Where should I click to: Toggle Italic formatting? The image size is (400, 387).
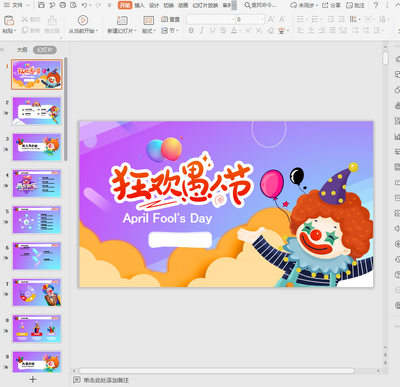click(x=202, y=31)
